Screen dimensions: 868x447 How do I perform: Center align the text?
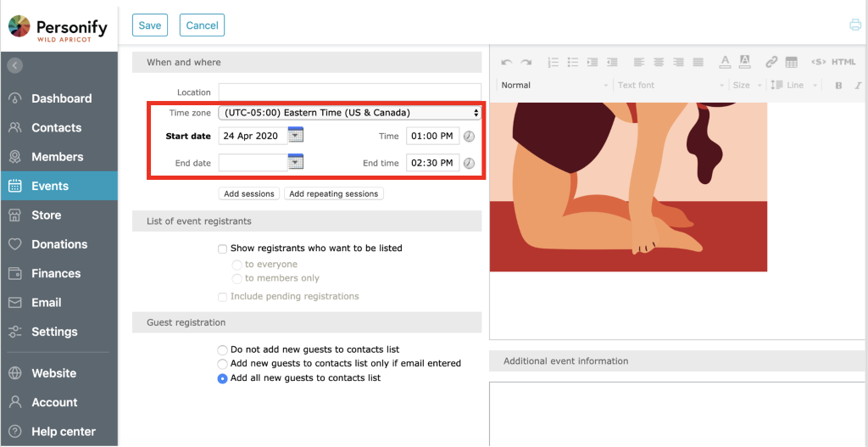pyautogui.click(x=659, y=63)
